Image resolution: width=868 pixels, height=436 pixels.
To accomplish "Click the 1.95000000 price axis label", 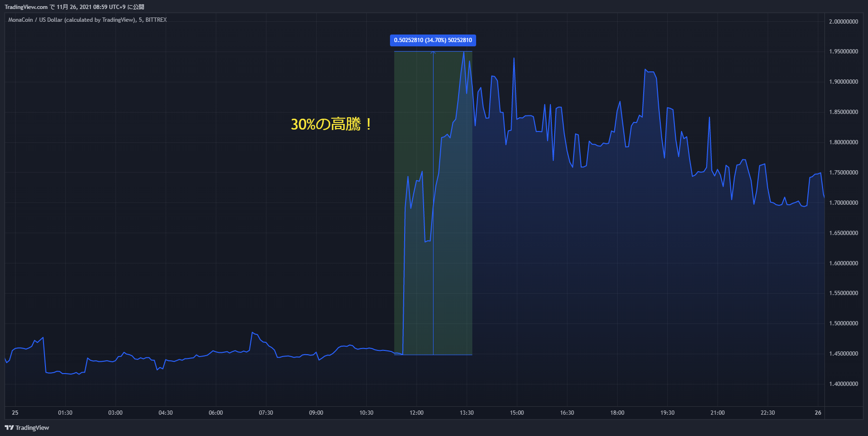I will pos(843,52).
